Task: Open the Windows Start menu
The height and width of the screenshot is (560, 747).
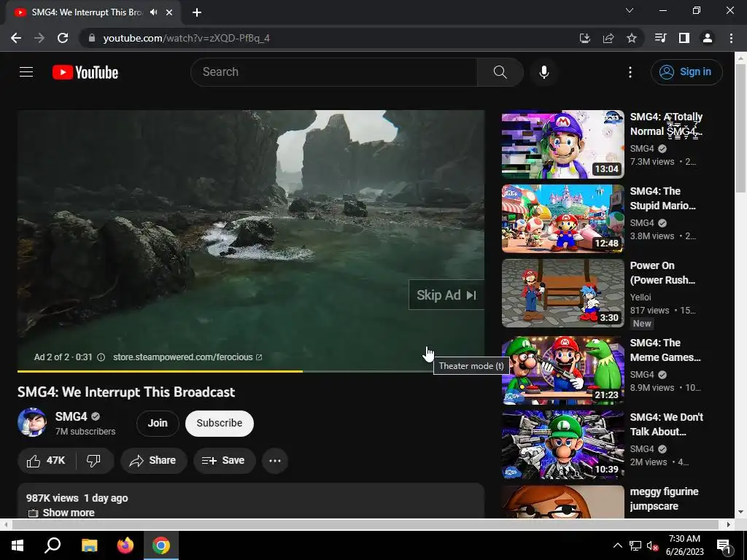Action: pos(18,545)
